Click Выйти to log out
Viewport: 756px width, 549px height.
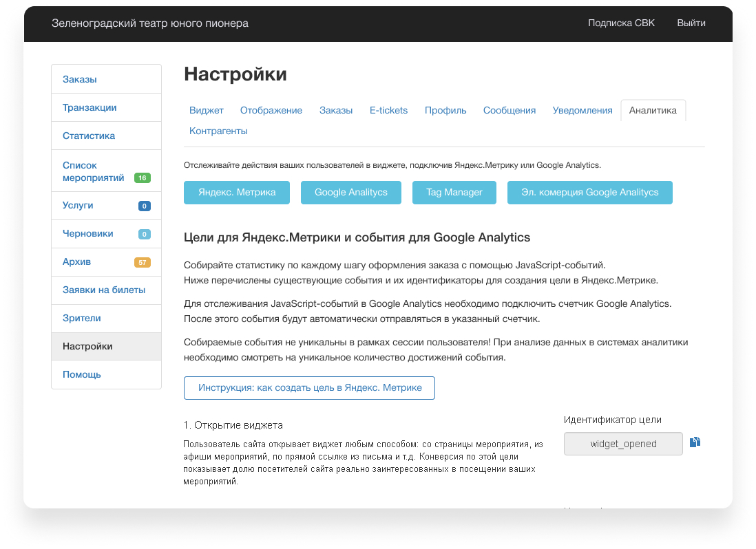click(x=691, y=23)
